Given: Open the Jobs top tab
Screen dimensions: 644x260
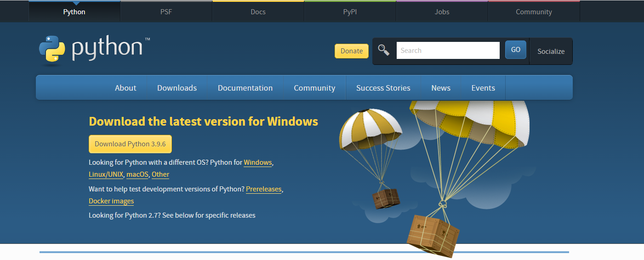Looking at the screenshot, I should [442, 12].
